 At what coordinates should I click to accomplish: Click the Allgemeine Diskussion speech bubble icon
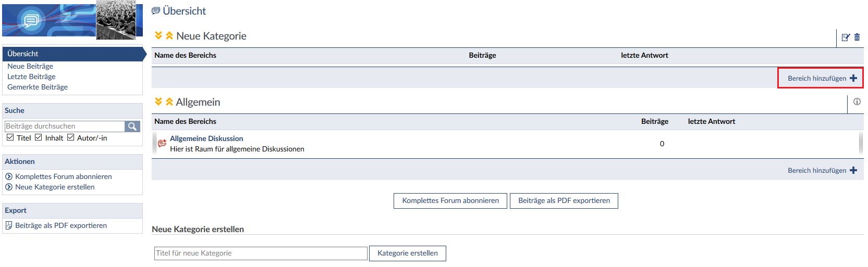pyautogui.click(x=162, y=144)
